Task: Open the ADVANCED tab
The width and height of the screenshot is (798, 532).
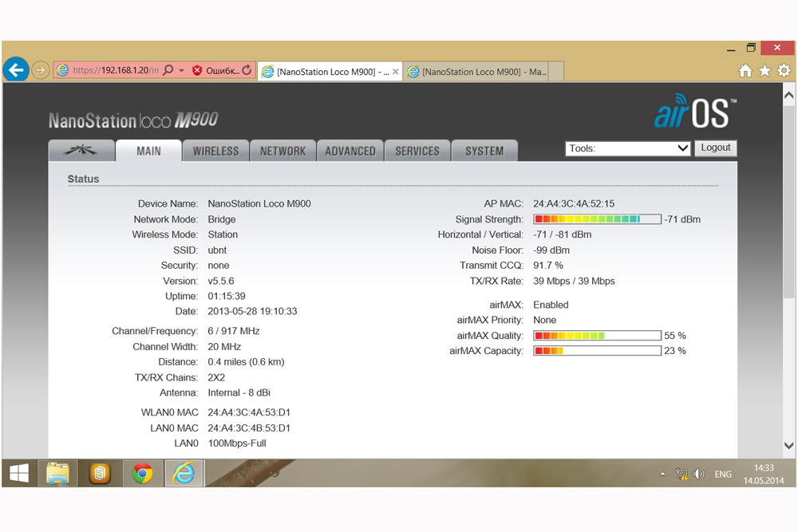Action: click(x=350, y=151)
